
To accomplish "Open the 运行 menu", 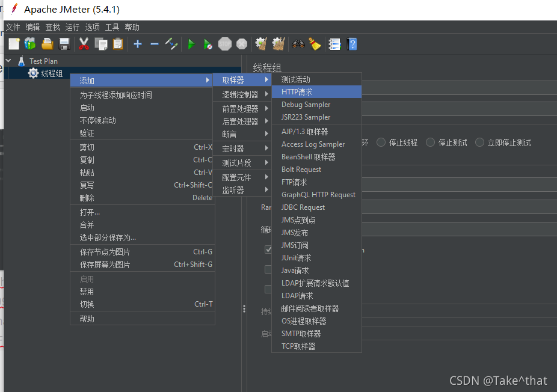I will click(x=72, y=27).
